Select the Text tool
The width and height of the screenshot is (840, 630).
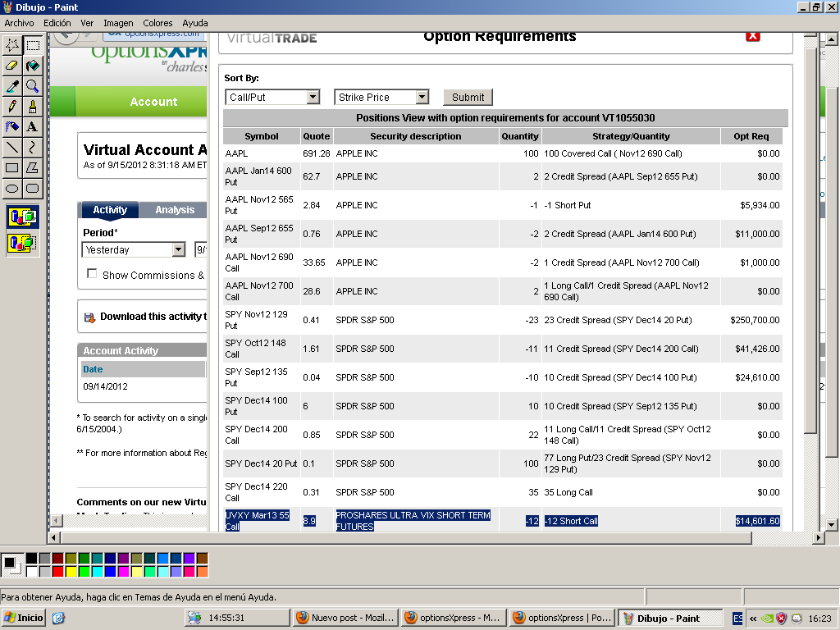[33, 126]
